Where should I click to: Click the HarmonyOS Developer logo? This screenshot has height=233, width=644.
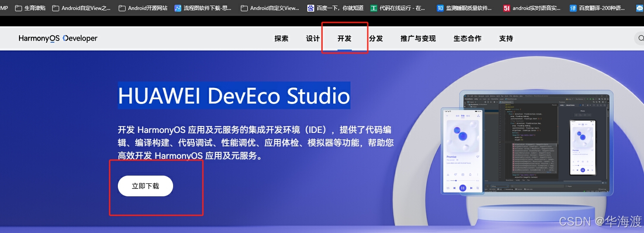(x=58, y=38)
